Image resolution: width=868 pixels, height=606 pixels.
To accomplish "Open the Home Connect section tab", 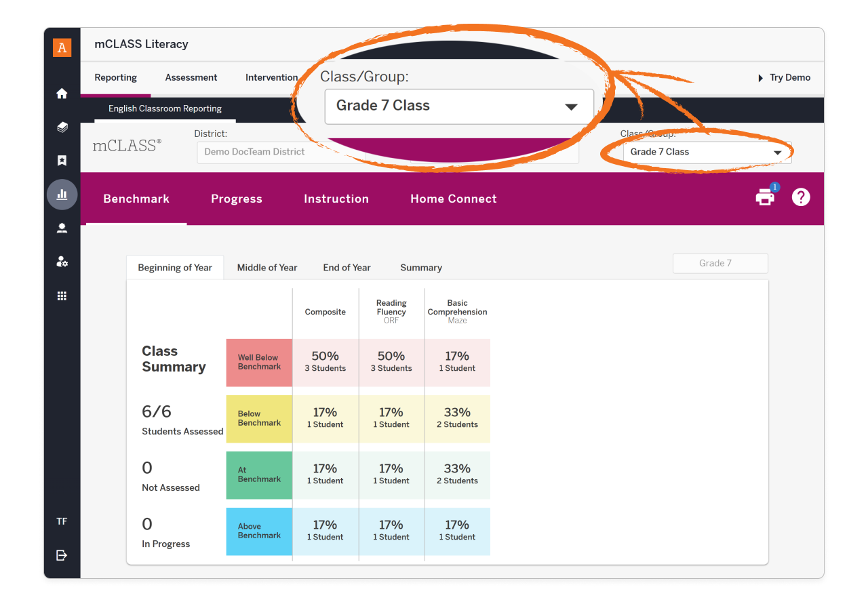I will 454,199.
